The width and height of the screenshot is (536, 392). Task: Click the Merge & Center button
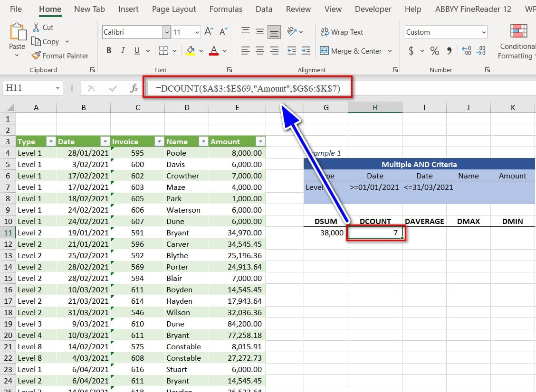[351, 51]
